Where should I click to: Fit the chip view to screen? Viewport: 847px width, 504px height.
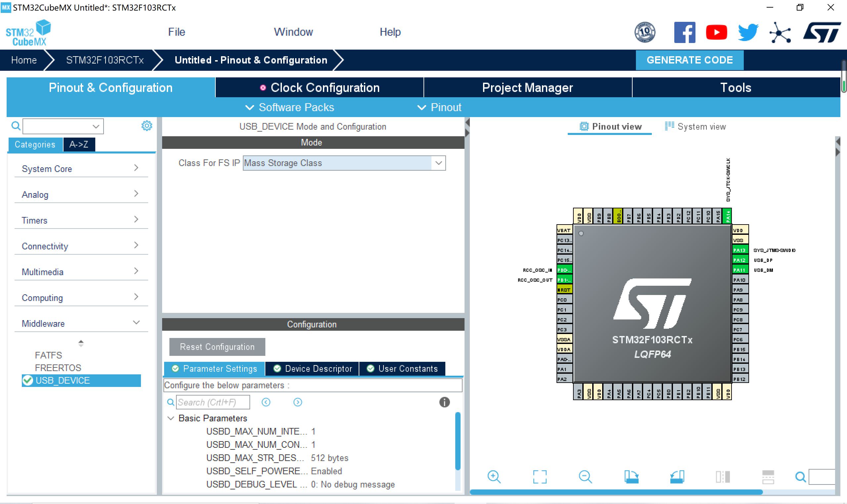coord(540,476)
